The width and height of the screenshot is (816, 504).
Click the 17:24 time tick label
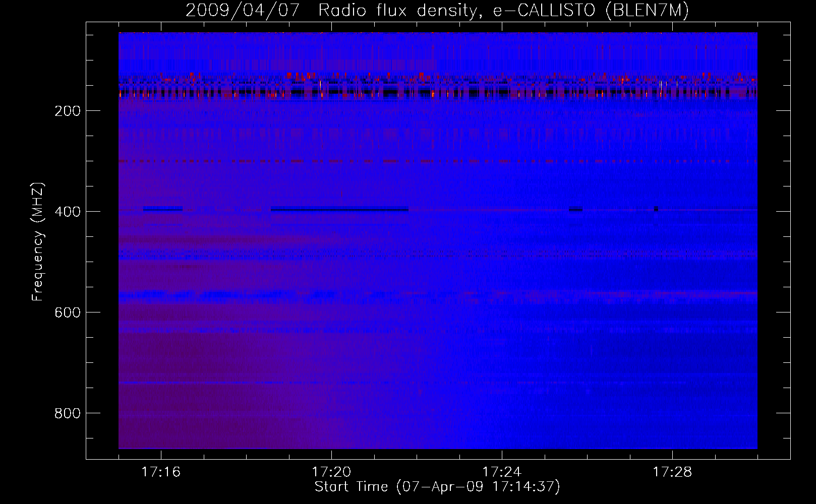[x=502, y=472]
